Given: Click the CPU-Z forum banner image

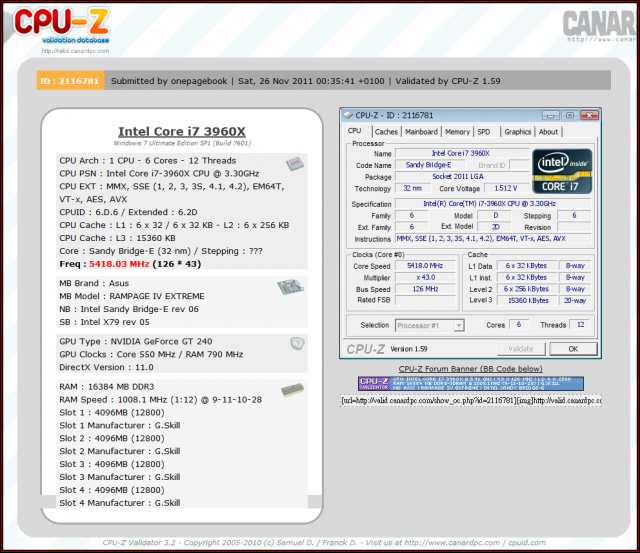Looking at the screenshot, I should (471, 384).
